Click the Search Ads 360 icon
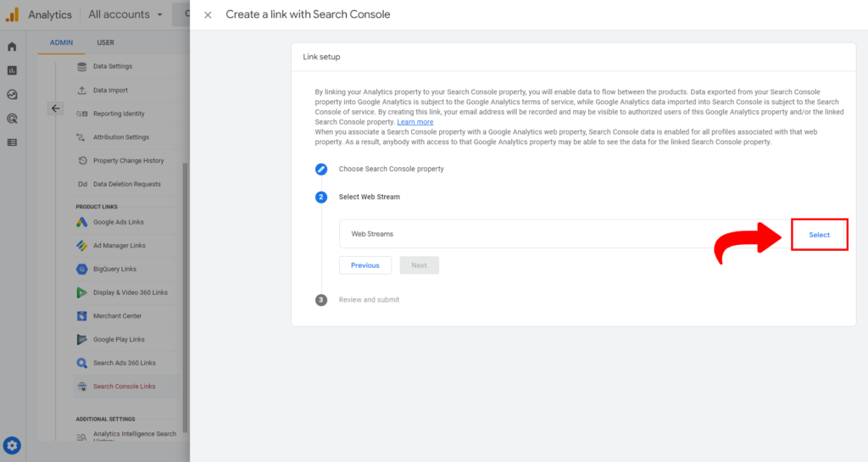This screenshot has height=462, width=868. [x=82, y=363]
